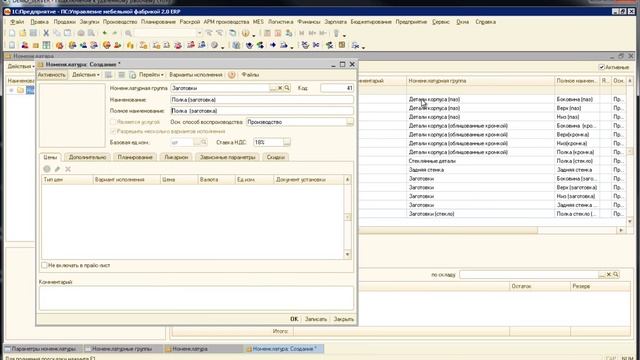Open the main toolbar search field dropdown arrow
The height and width of the screenshot is (360, 640).
pyautogui.click(x=199, y=33)
